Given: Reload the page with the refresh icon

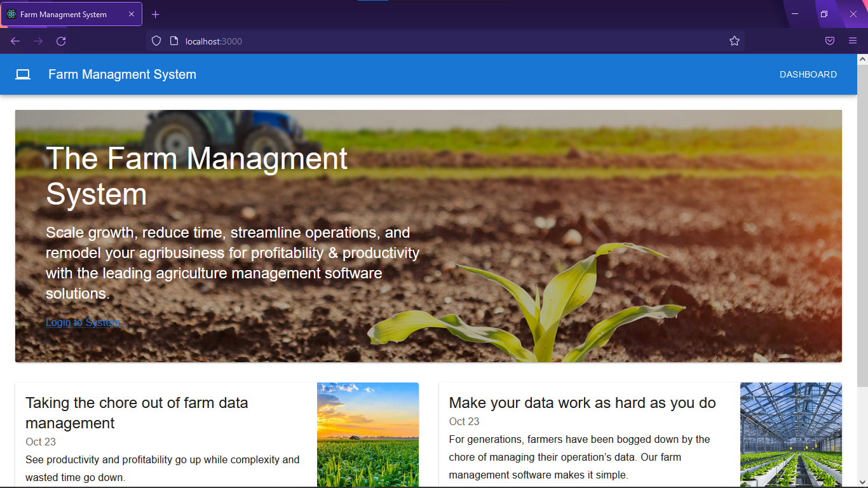Looking at the screenshot, I should tap(61, 41).
